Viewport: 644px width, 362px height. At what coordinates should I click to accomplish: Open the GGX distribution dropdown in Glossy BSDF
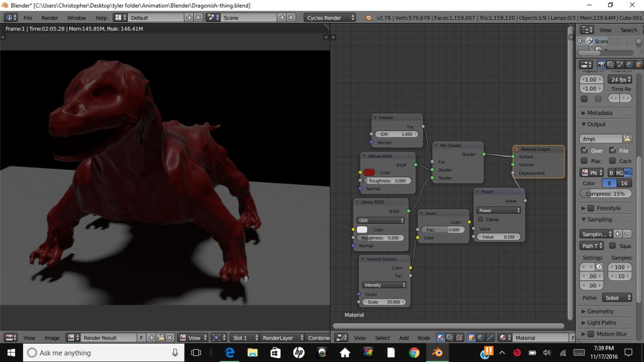click(380, 220)
